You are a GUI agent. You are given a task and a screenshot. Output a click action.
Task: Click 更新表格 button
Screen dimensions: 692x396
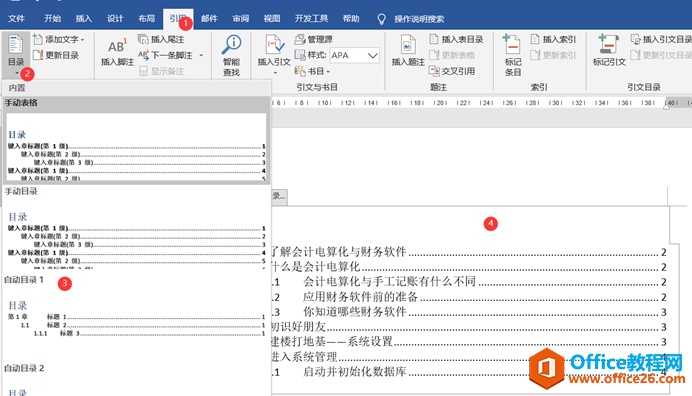(452, 55)
